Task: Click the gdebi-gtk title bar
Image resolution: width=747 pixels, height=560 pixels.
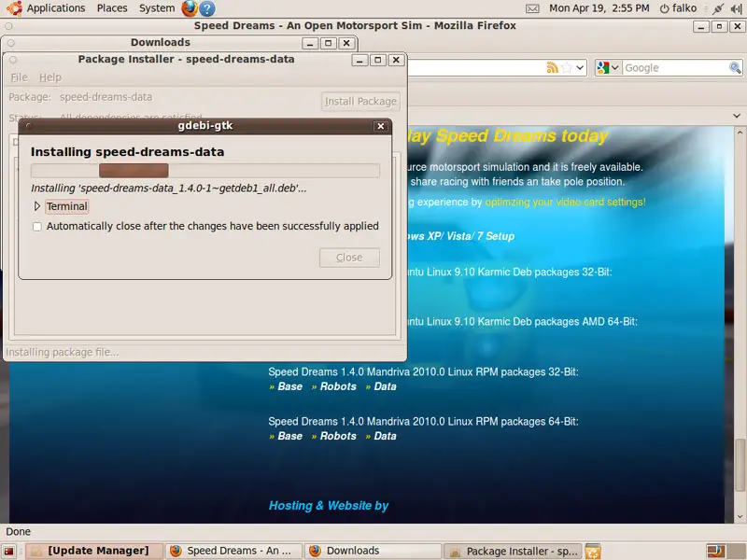Action: click(204, 126)
